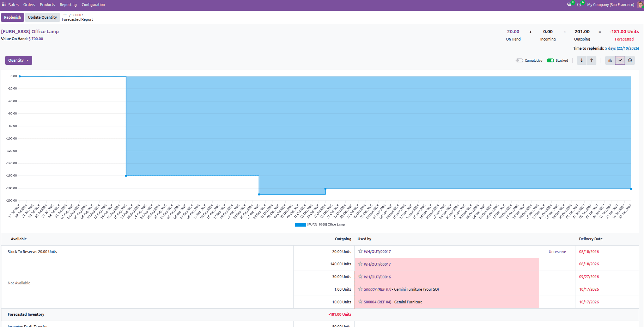Open the 20.00 On Hand quantity link

513,31
